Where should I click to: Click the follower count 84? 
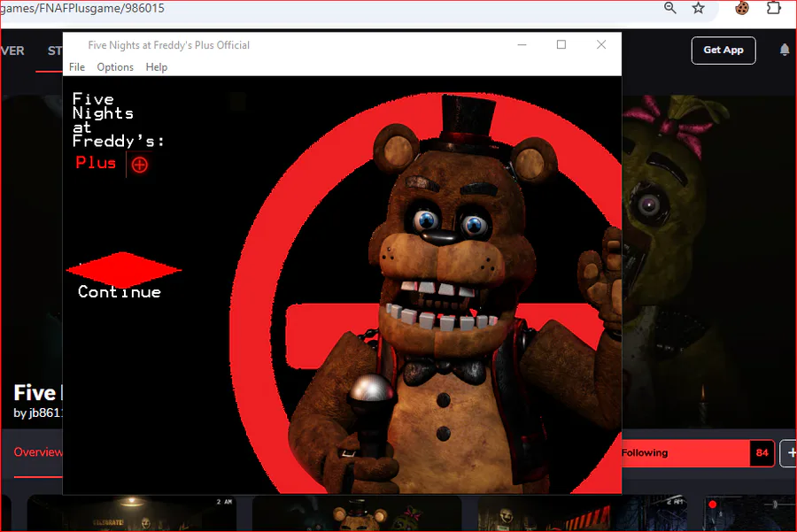tap(762, 452)
